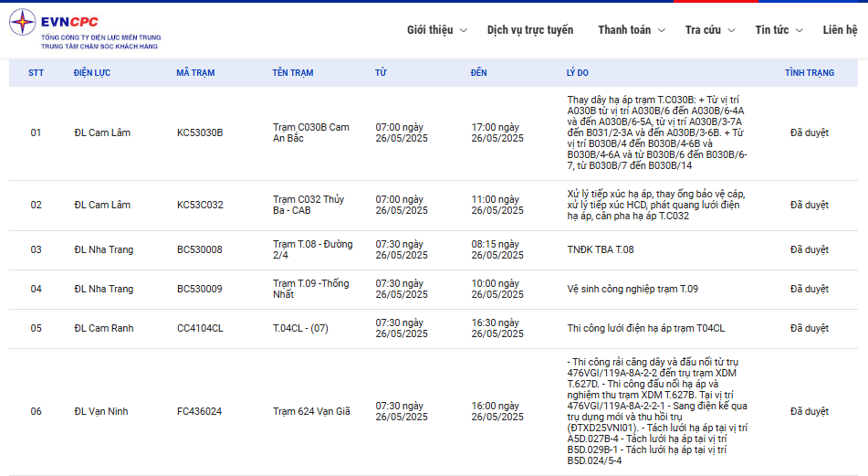Open the Giới thiệu menu
868x476 pixels.
[x=430, y=30]
